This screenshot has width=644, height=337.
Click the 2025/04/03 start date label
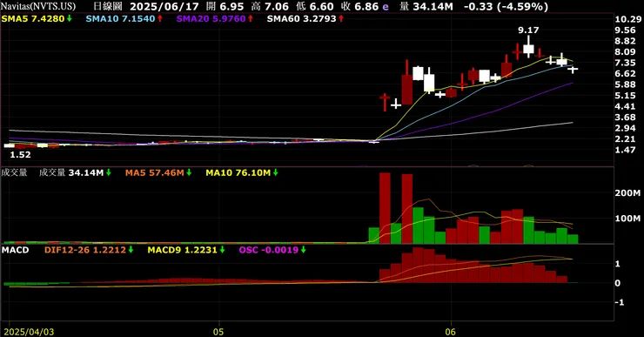tap(29, 332)
